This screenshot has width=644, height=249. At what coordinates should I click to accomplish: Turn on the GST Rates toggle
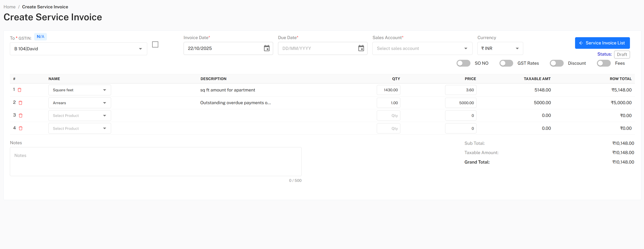(506, 63)
